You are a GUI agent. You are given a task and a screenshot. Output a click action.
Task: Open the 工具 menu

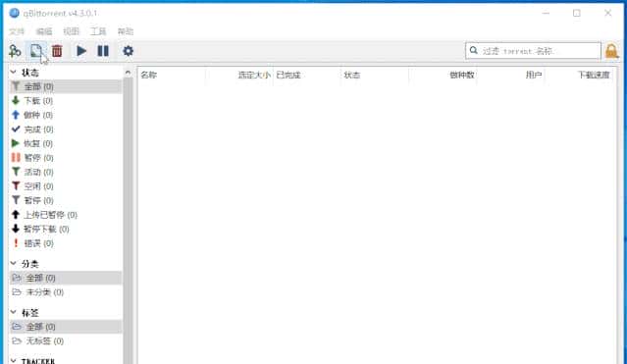[98, 31]
